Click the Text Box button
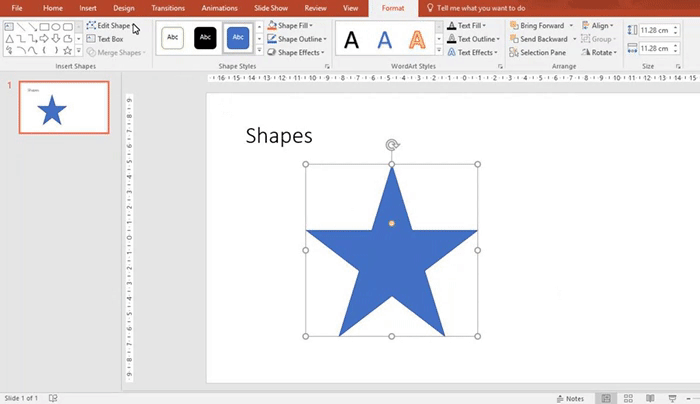This screenshot has height=404, width=700. tap(105, 39)
